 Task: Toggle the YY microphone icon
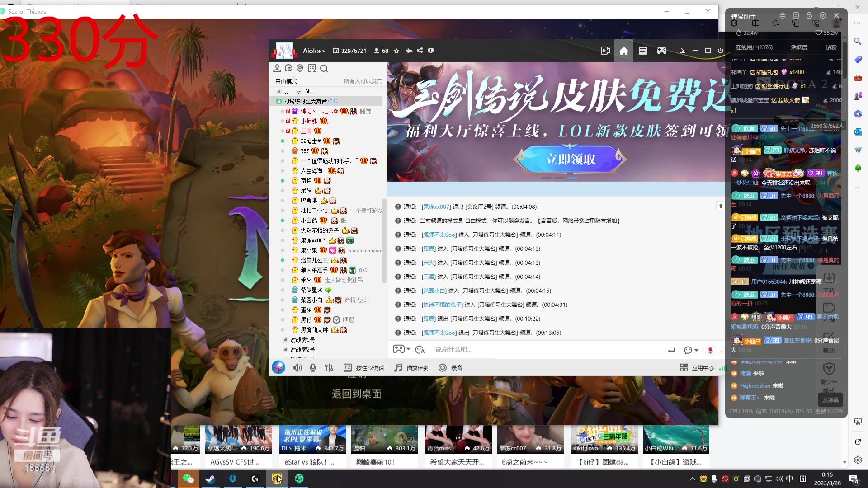[x=313, y=368]
